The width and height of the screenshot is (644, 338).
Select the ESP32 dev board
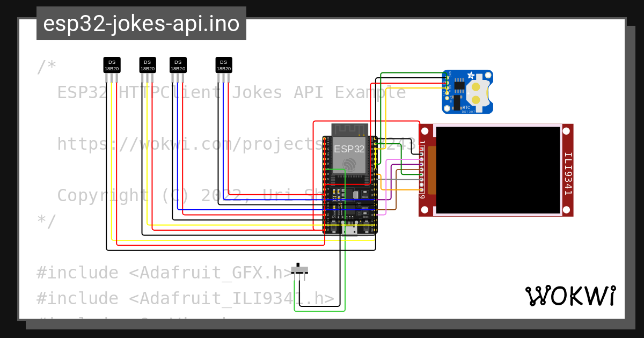[x=350, y=179]
